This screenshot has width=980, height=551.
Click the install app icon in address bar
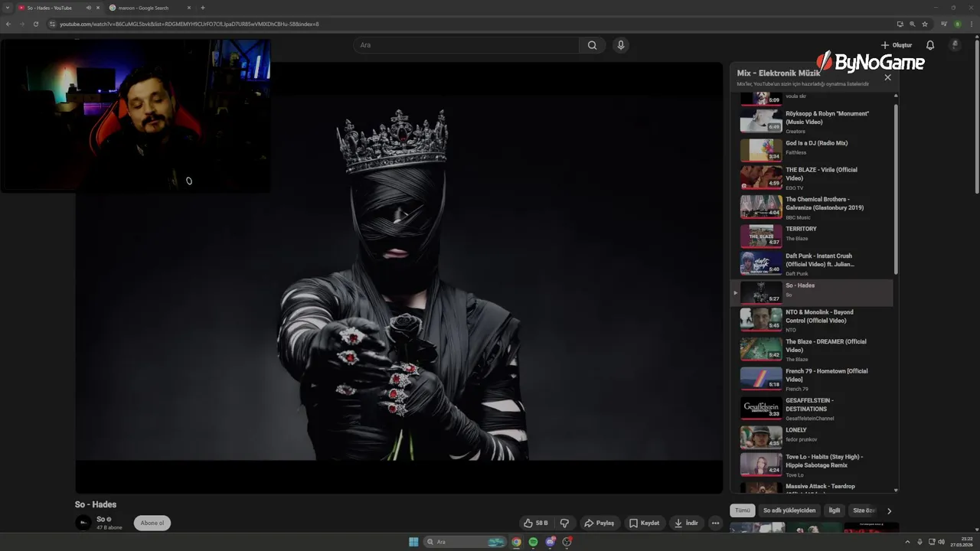(x=900, y=24)
